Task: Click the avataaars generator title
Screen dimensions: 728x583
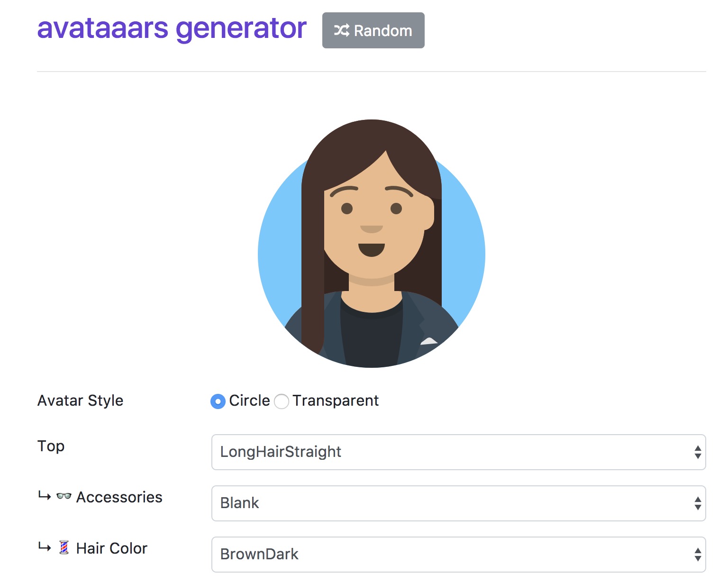Action: [x=172, y=28]
